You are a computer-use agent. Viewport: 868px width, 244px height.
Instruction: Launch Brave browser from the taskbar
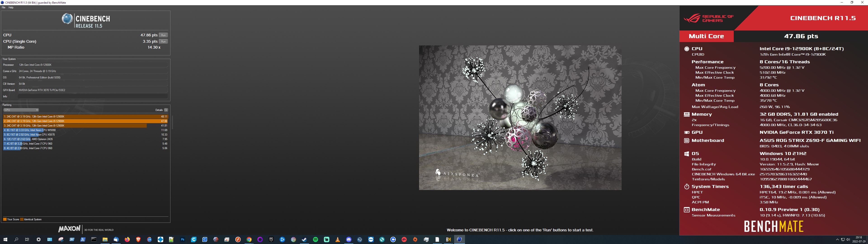pyautogui.click(x=138, y=240)
